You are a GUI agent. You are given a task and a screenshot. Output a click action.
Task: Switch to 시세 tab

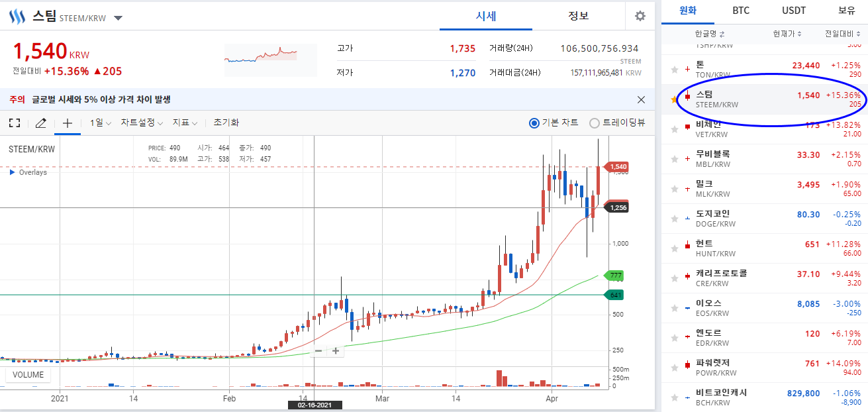[486, 16]
